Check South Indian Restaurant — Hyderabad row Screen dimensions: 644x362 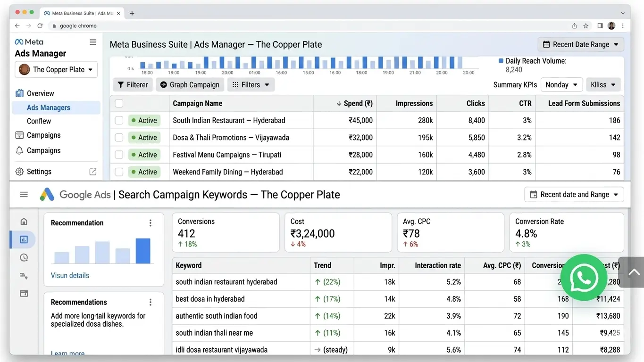pos(119,120)
